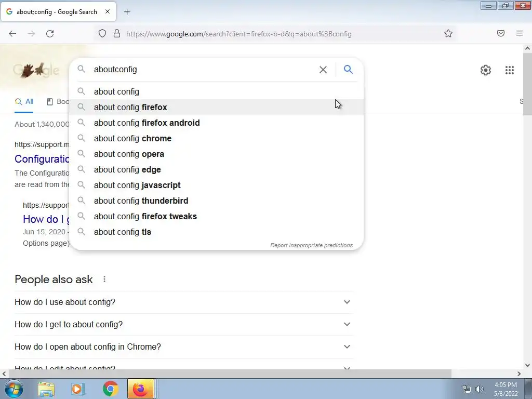Bookmark this page with the star
Viewport: 532px width, 399px height.
click(448, 33)
